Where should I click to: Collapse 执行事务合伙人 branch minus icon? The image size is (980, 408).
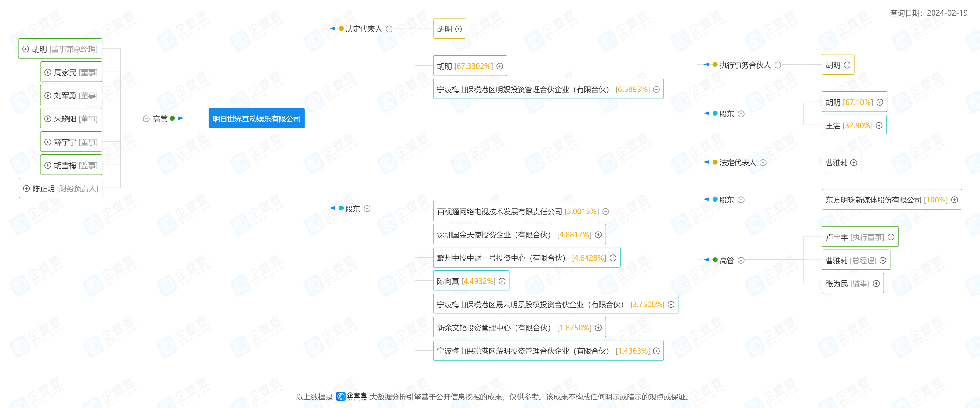[x=778, y=65]
